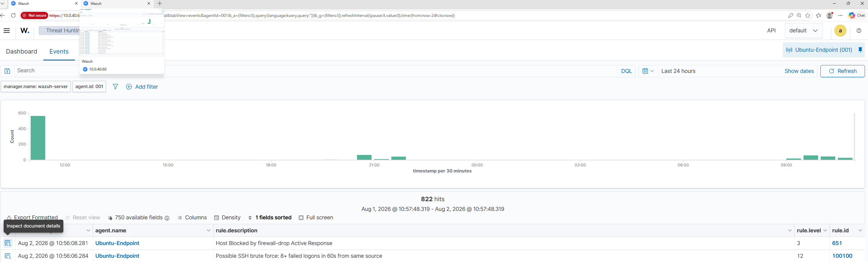Open the tab search dropdown arrow

(x=2, y=3)
